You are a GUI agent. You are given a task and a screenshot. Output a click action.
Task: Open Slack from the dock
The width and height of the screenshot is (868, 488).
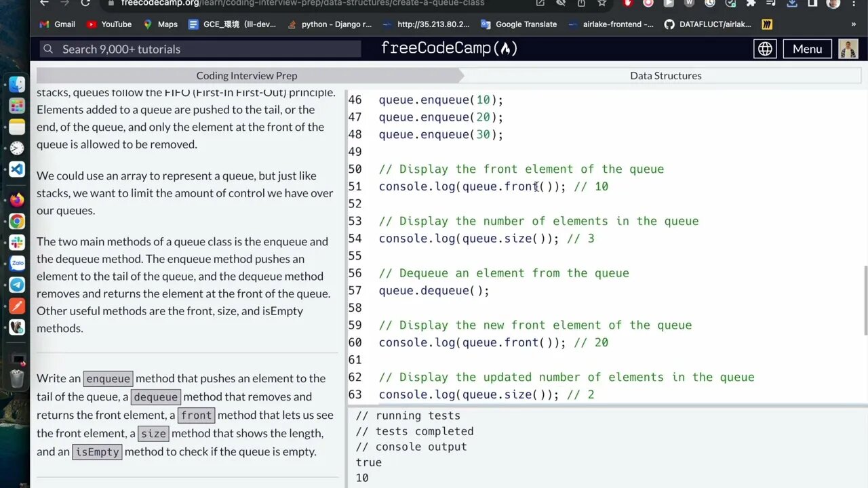[x=17, y=242]
